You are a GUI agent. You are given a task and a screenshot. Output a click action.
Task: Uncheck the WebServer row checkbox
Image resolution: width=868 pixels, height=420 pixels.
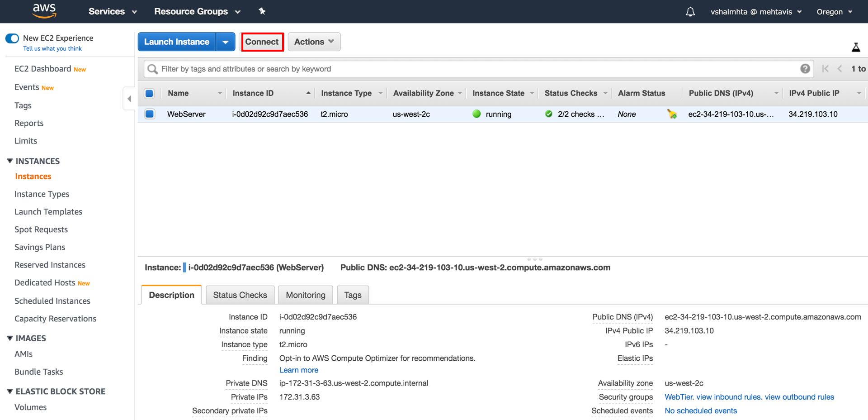coord(150,114)
